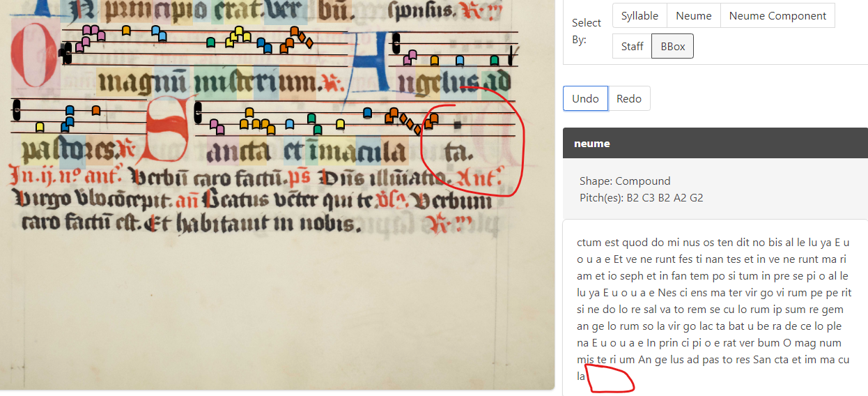Click the Undo button
This screenshot has width=868, height=396.
(585, 98)
